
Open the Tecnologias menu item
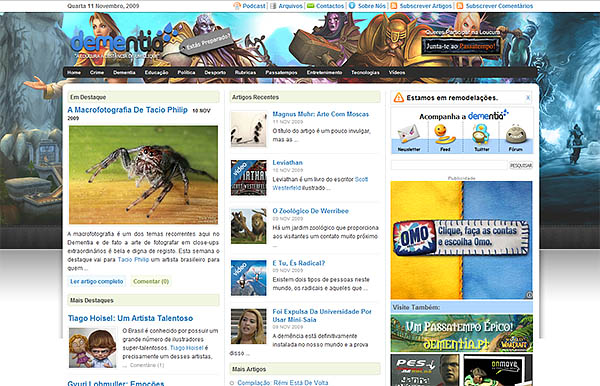pyautogui.click(x=365, y=72)
